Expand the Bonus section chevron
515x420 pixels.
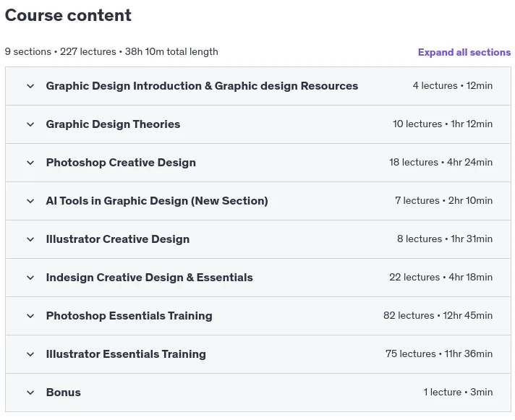pos(30,393)
